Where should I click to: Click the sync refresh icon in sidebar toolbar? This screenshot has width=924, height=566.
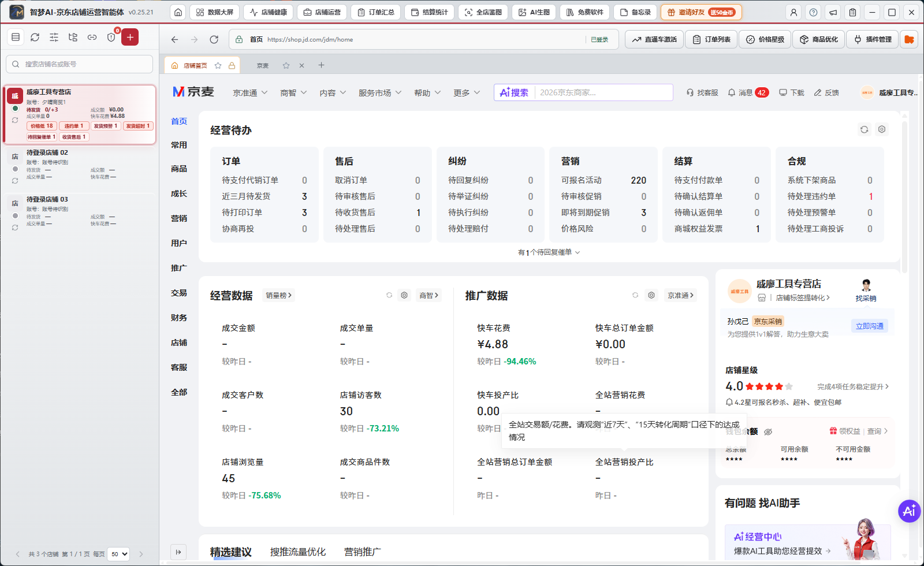pyautogui.click(x=35, y=37)
